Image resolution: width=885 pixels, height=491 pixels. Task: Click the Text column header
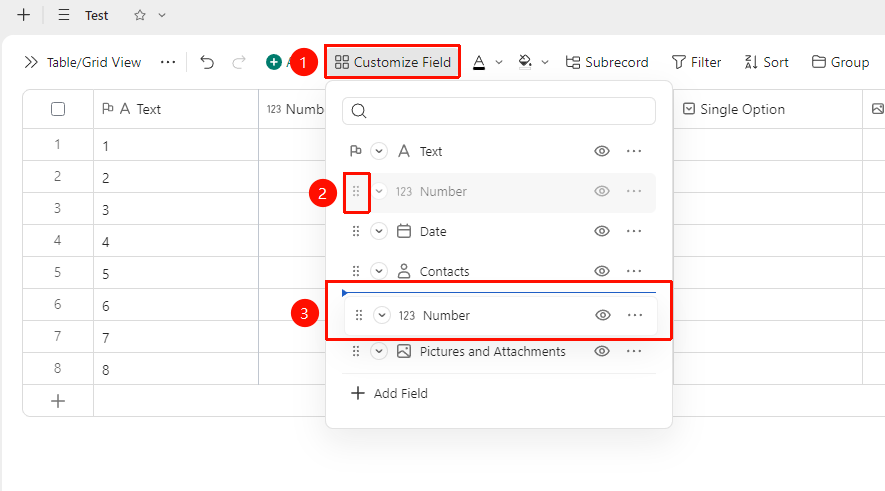point(176,109)
